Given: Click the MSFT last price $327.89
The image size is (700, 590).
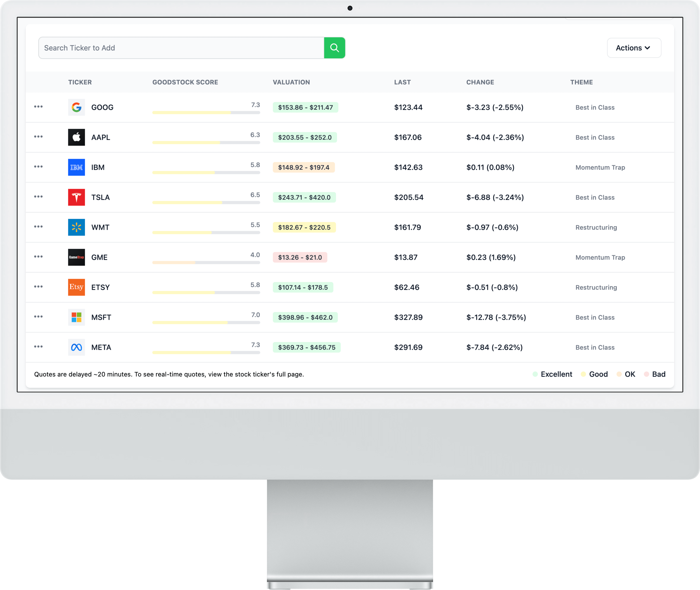Looking at the screenshot, I should tap(408, 317).
